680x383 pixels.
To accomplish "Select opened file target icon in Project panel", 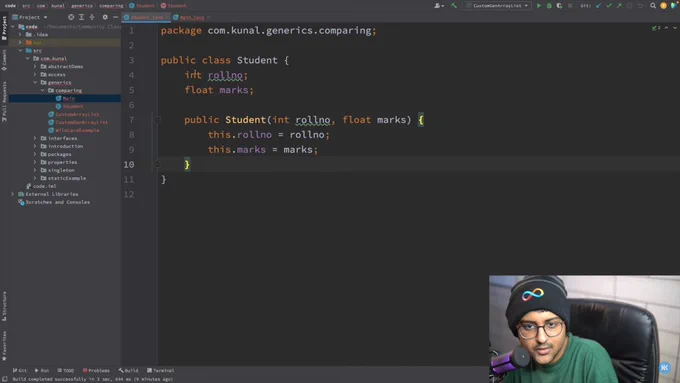I will click(71, 17).
